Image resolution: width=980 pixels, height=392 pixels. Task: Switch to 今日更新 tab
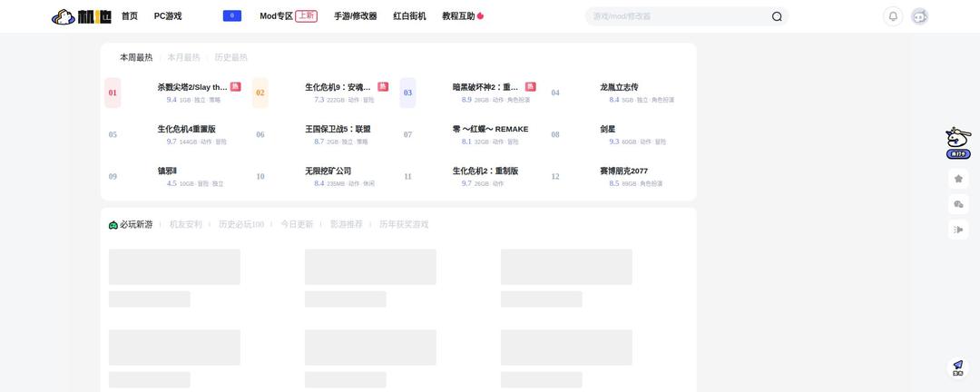pyautogui.click(x=297, y=224)
